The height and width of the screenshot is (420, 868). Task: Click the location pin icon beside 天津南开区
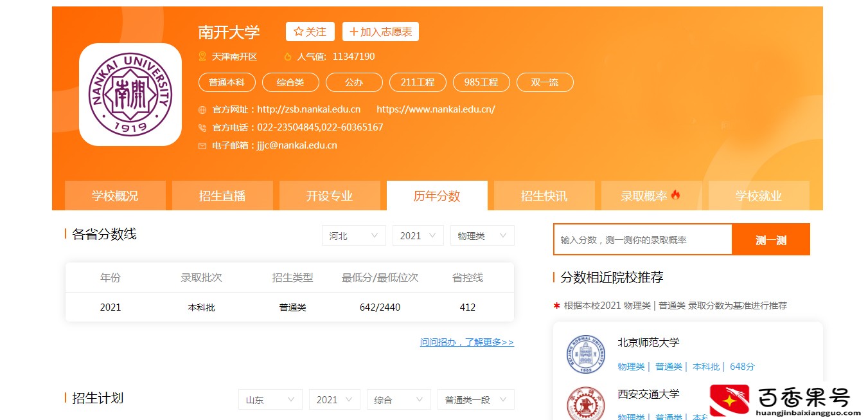click(x=202, y=57)
